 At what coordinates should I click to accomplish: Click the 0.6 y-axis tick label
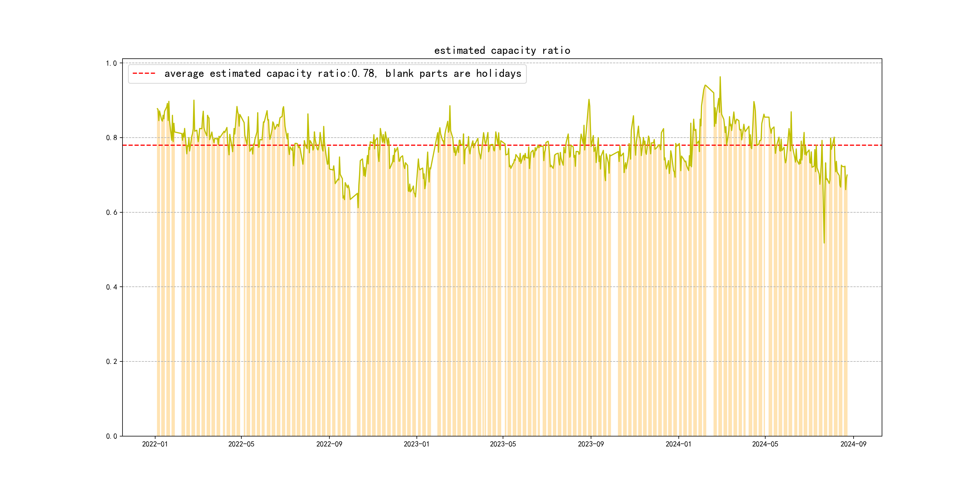point(112,212)
